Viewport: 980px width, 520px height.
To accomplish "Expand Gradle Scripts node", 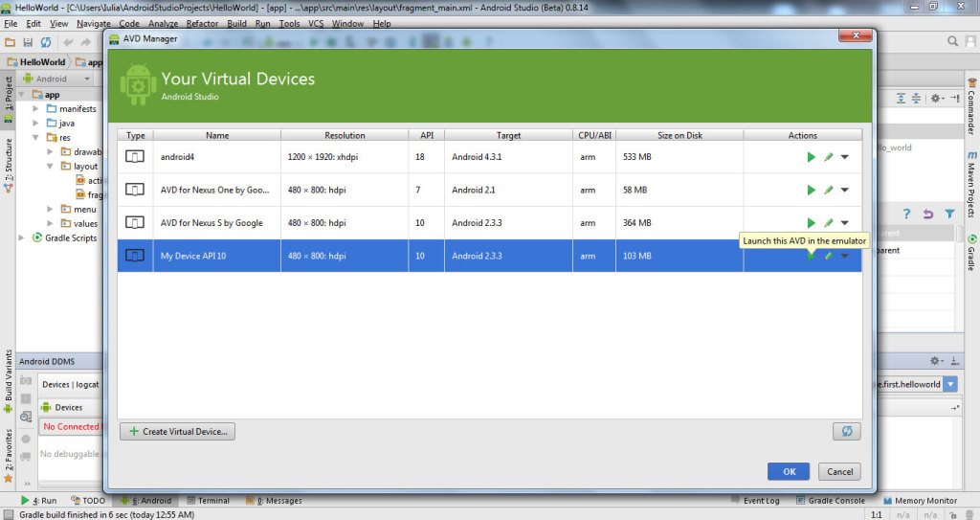I will pos(22,237).
